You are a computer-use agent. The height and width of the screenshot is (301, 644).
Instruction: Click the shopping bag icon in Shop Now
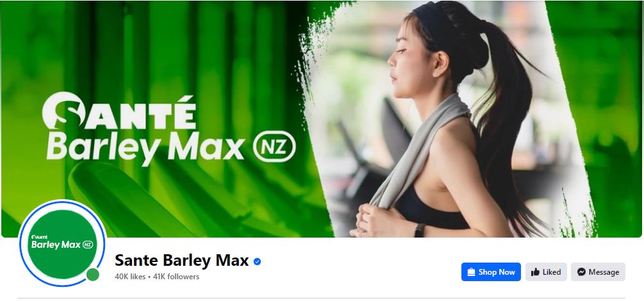coord(472,272)
